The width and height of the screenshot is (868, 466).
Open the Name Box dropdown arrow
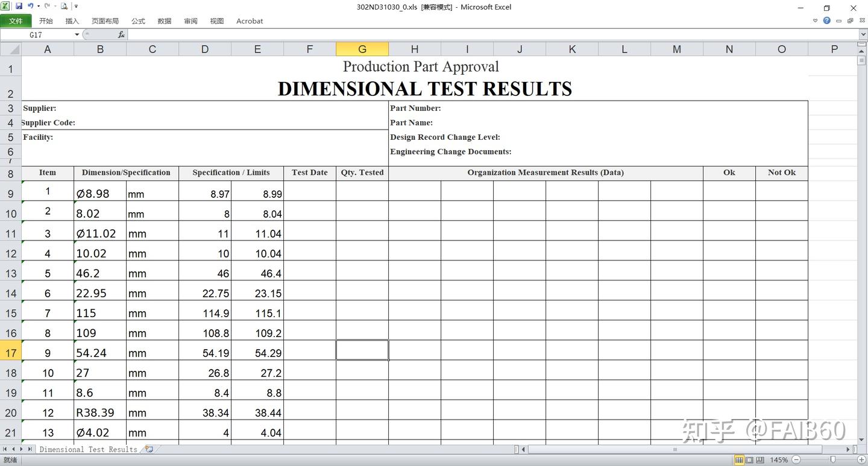coord(77,34)
